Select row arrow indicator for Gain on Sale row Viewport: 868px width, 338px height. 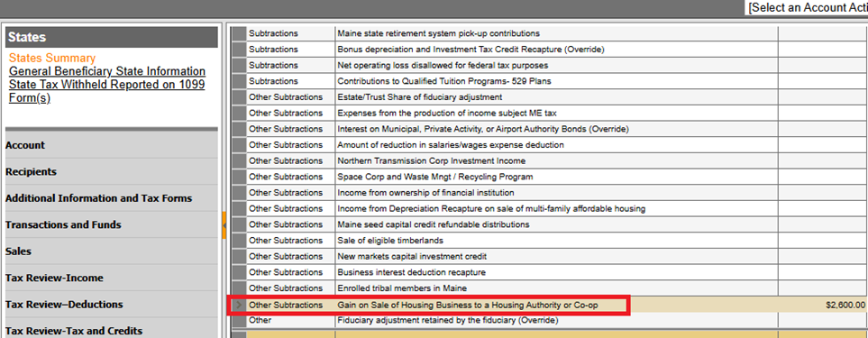[239, 305]
